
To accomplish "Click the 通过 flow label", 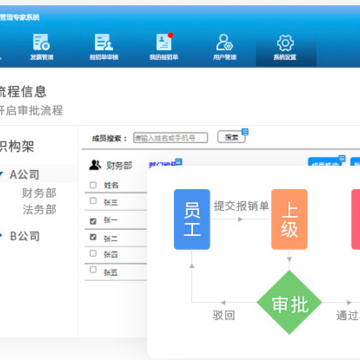I will [347, 315].
